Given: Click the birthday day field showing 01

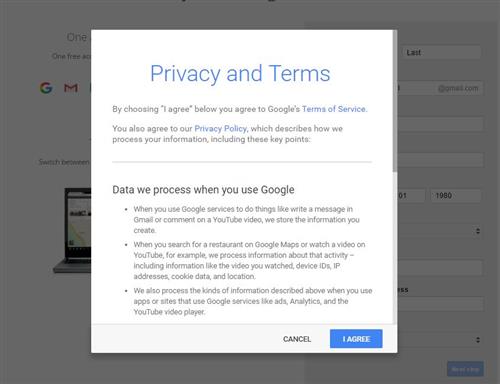Looking at the screenshot, I should 411,196.
